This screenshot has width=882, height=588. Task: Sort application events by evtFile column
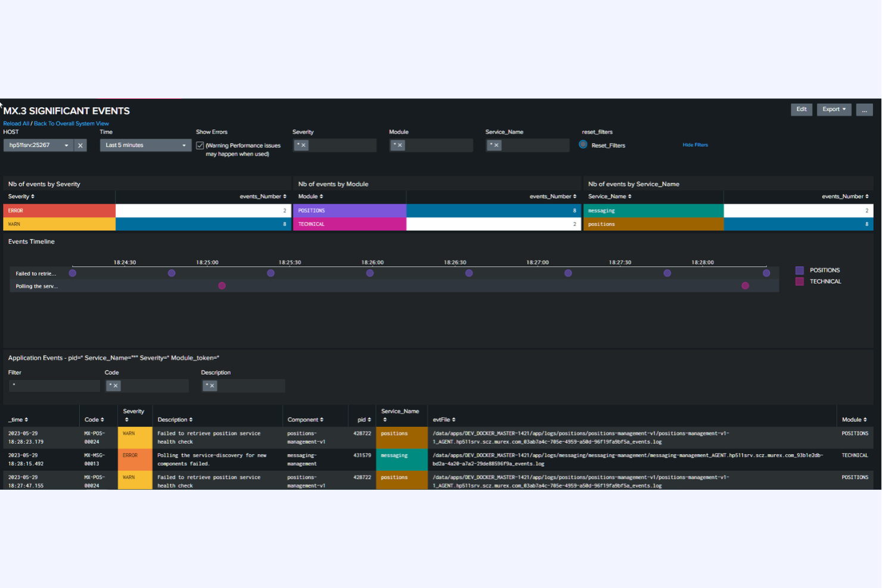(x=444, y=420)
